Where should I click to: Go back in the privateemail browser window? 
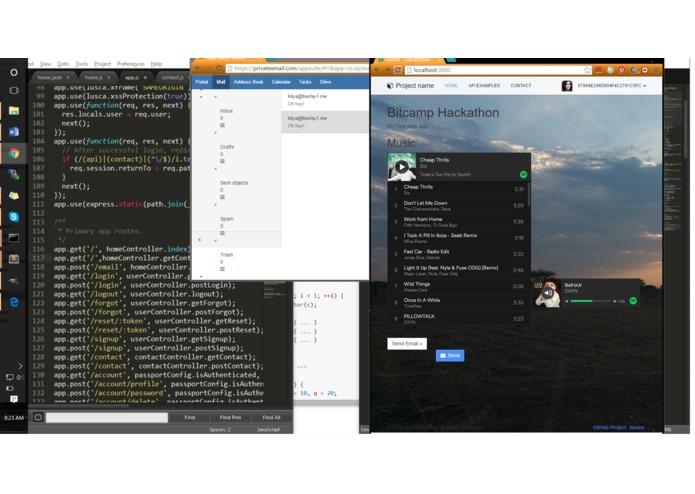click(198, 68)
